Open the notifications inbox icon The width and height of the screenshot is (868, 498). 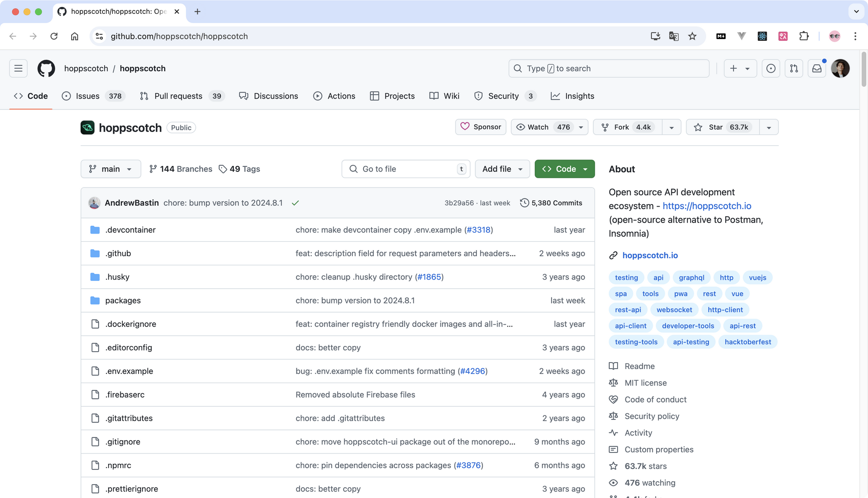[817, 69]
